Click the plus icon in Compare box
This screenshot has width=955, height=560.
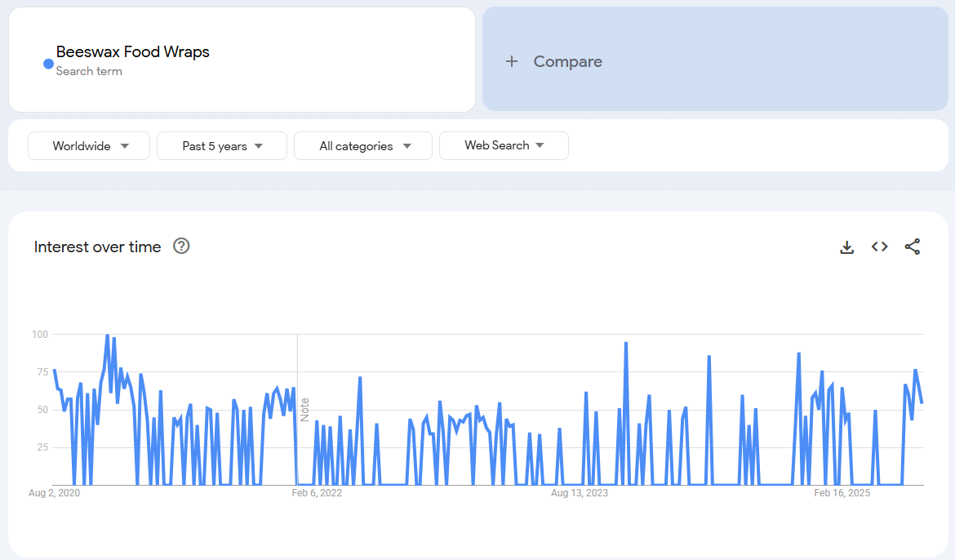coord(512,61)
